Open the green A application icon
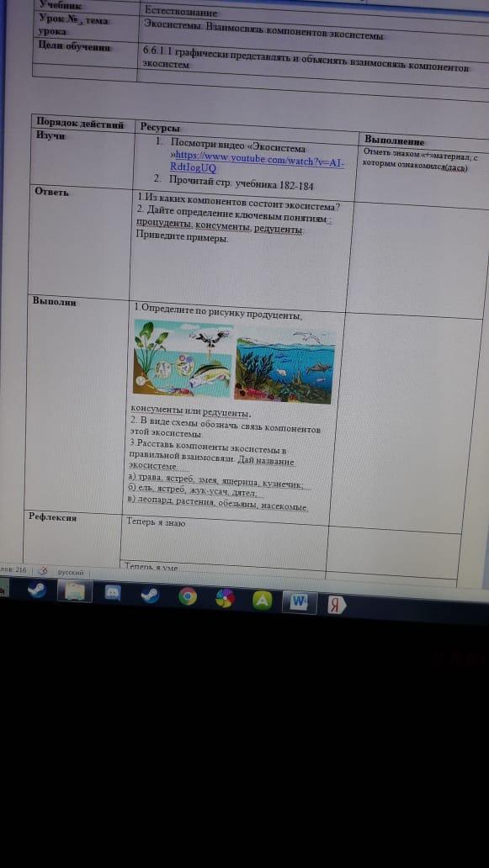 (263, 600)
